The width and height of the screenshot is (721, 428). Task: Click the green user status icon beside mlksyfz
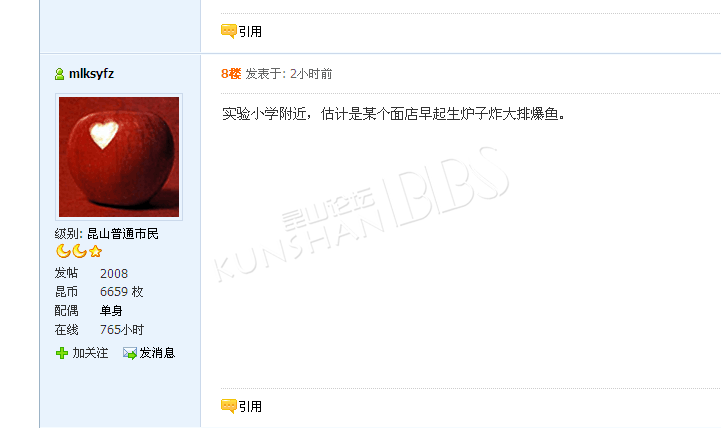[59, 74]
